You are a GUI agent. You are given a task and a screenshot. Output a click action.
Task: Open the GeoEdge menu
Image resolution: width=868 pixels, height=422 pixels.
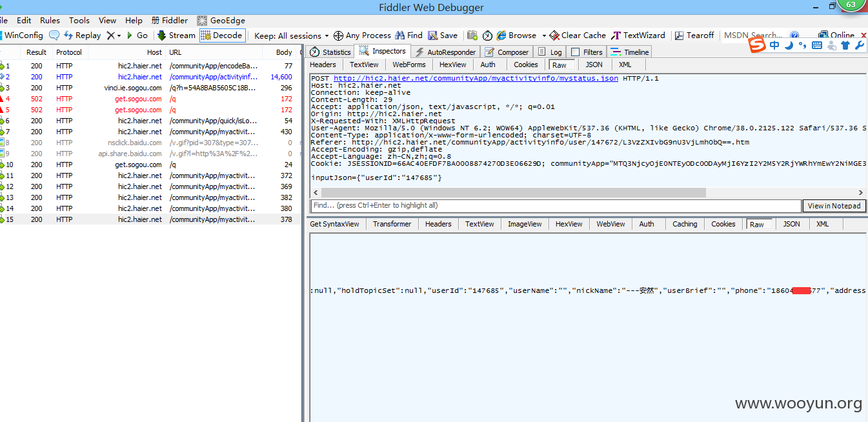pyautogui.click(x=221, y=21)
